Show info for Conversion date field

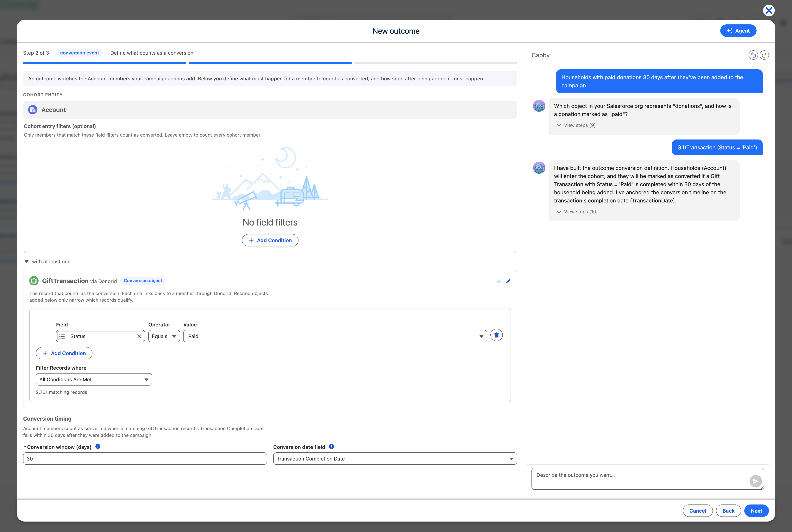click(x=331, y=447)
